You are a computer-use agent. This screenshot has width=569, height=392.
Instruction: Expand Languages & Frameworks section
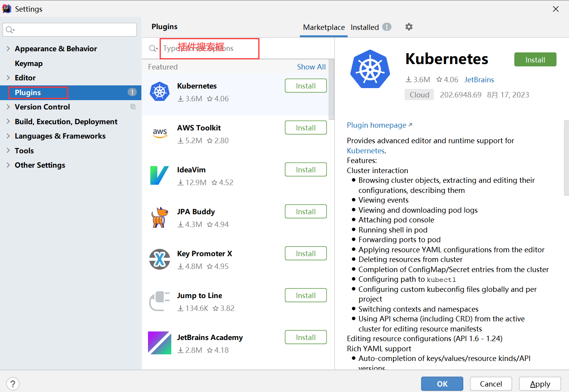pos(8,136)
